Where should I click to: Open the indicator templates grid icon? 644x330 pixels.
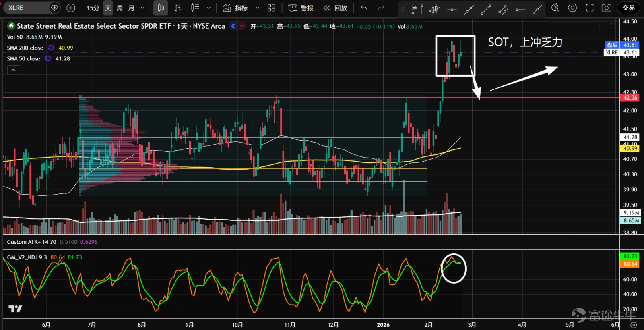pos(272,8)
